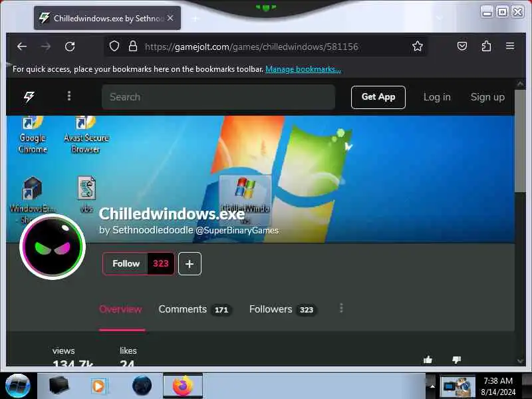
Task: Select the Chilledwindows.exe browser tab
Action: [x=107, y=18]
